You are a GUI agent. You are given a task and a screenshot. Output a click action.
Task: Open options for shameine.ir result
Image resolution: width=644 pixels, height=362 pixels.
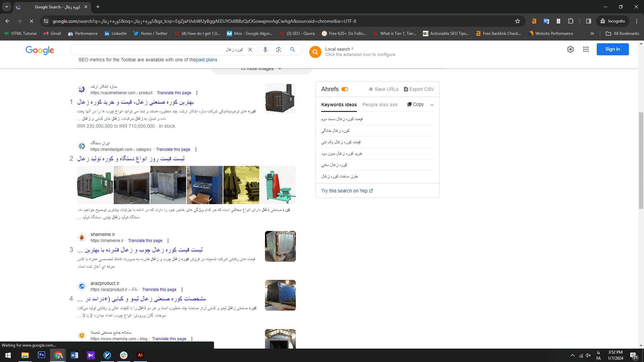pos(168,241)
